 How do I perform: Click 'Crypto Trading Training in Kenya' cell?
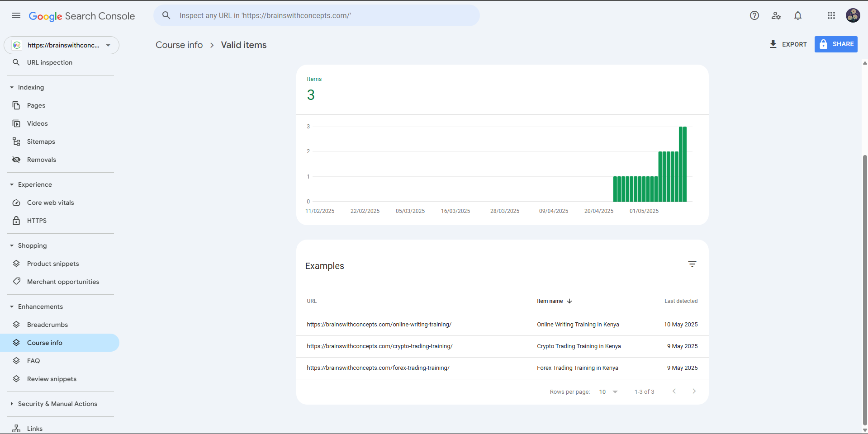(579, 346)
